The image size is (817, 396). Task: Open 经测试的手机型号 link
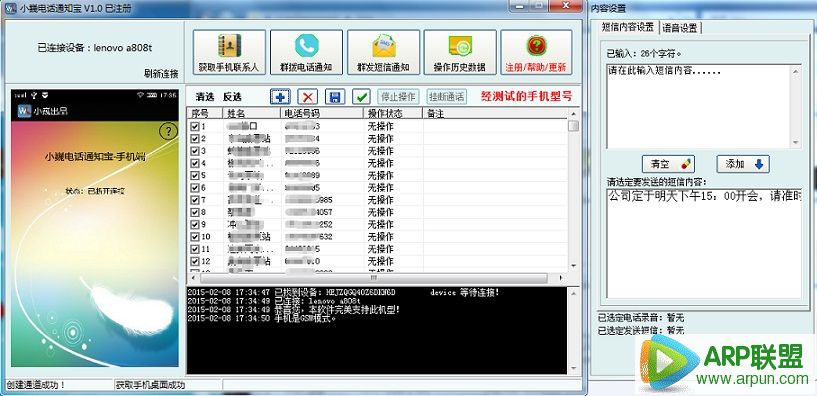526,96
